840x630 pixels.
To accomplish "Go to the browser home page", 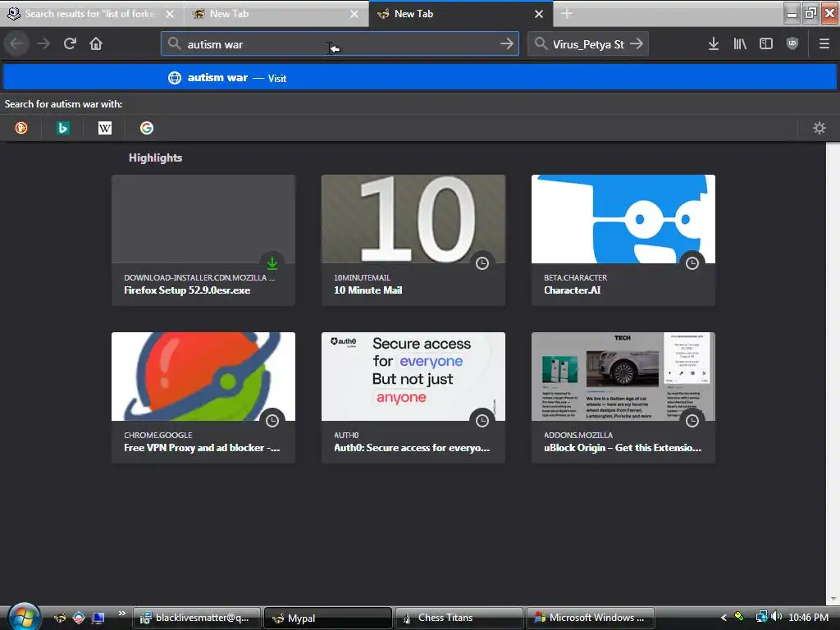I will [x=96, y=44].
